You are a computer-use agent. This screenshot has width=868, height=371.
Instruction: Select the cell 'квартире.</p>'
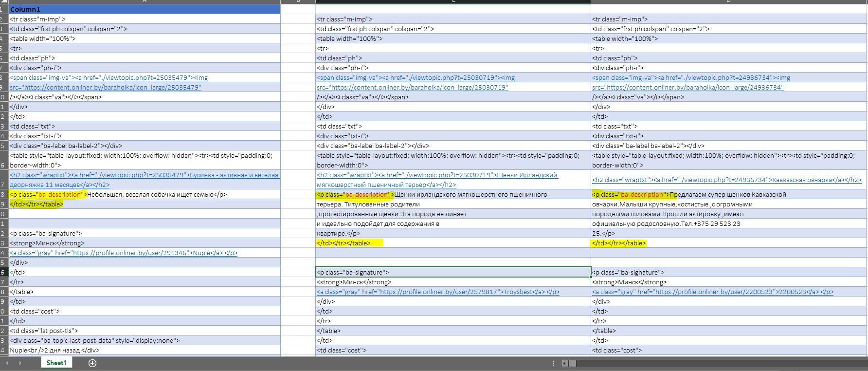(453, 233)
